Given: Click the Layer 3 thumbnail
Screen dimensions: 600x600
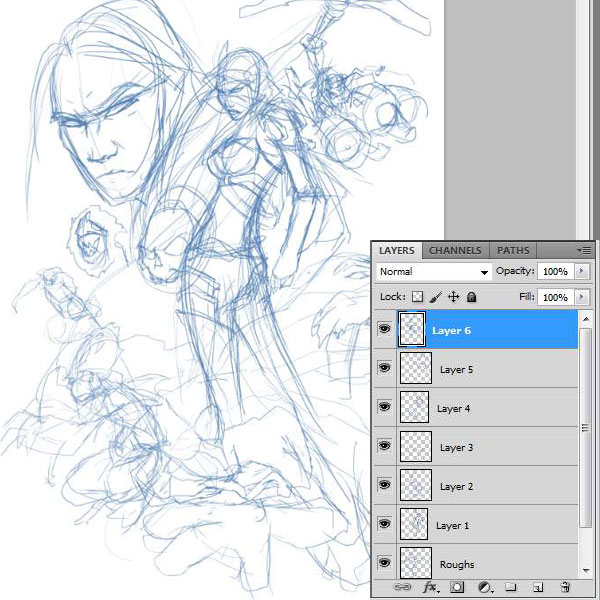Looking at the screenshot, I should point(416,446).
